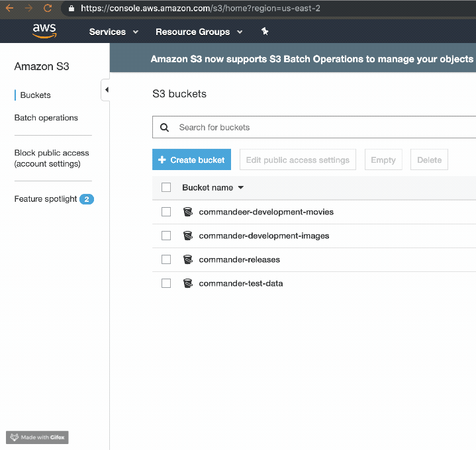This screenshot has height=450, width=476.
Task: Click the S3 buckets heading
Action: tap(179, 94)
